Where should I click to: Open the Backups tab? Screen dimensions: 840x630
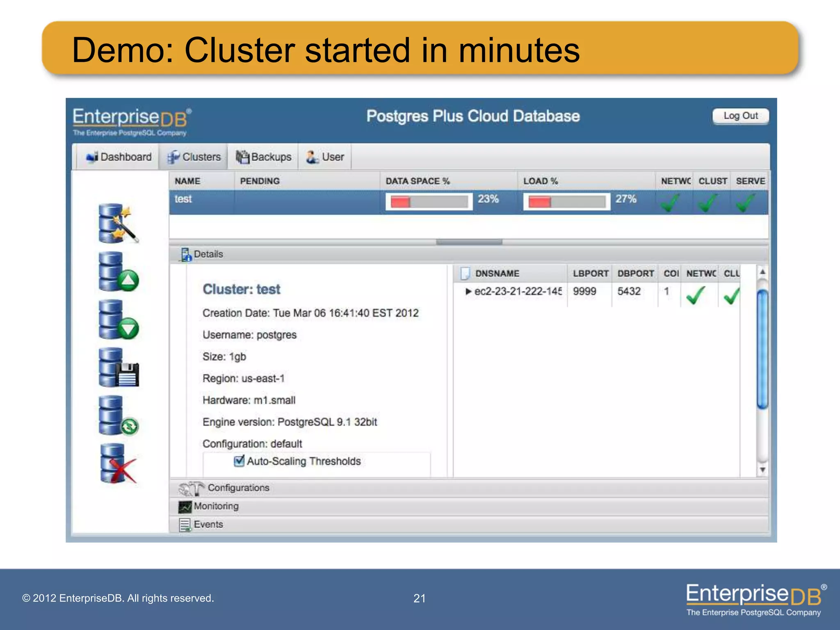tap(263, 157)
